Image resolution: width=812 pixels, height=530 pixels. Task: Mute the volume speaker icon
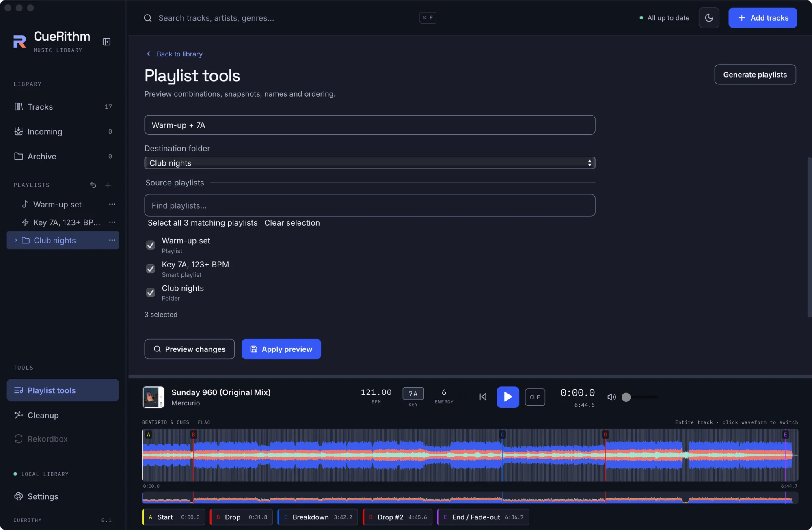(x=611, y=397)
